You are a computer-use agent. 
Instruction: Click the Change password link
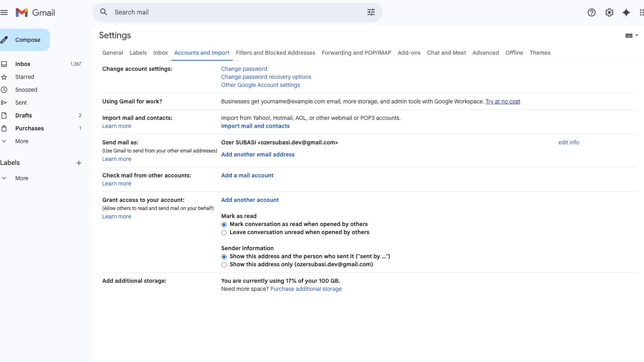[244, 69]
